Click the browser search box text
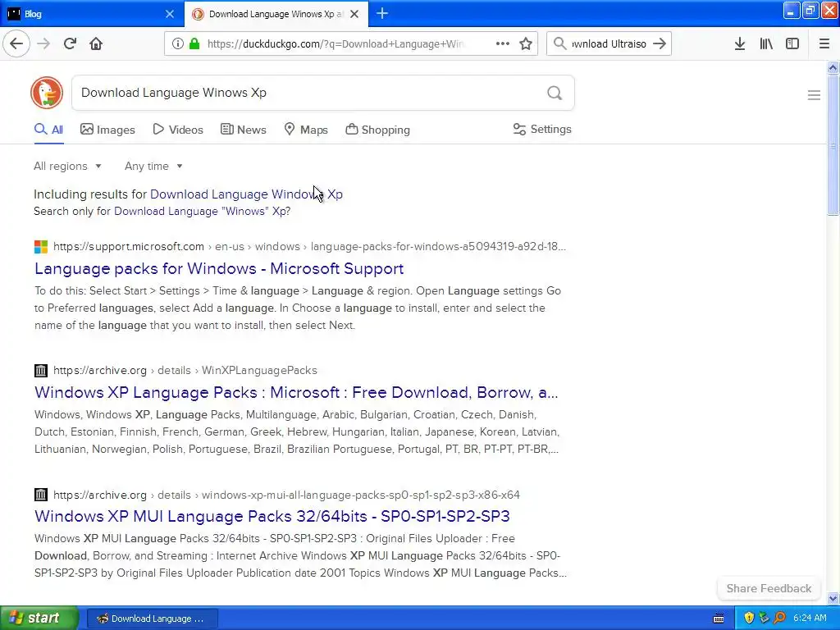Viewport: 840px width, 630px height. coord(609,44)
